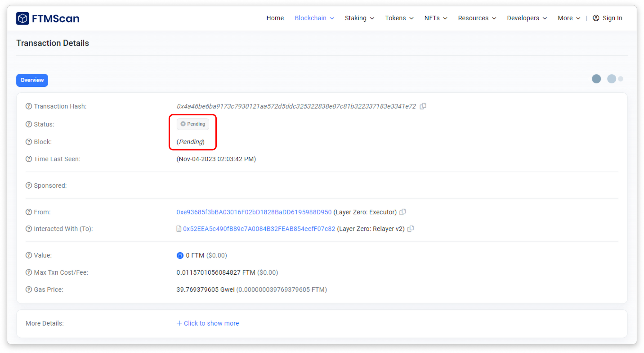Click the (Pending) block value
The width and height of the screenshot is (644, 353).
[x=190, y=142]
